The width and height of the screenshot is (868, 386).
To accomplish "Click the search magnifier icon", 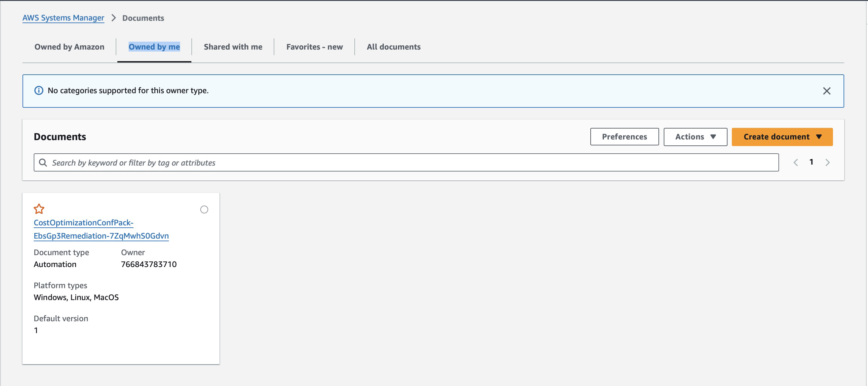I will (x=43, y=162).
